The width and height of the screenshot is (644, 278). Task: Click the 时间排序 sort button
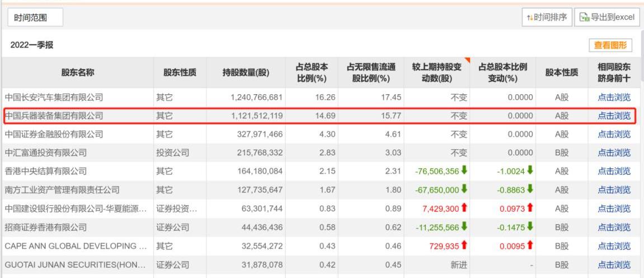(547, 17)
